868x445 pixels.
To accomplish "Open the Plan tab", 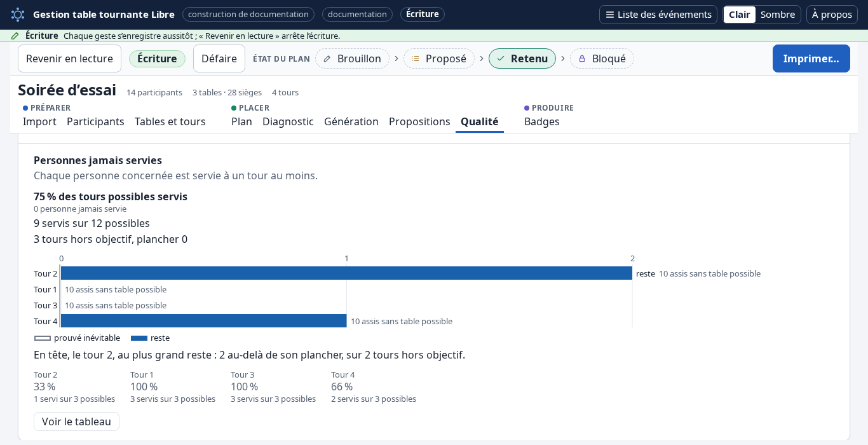I will coord(241,121).
